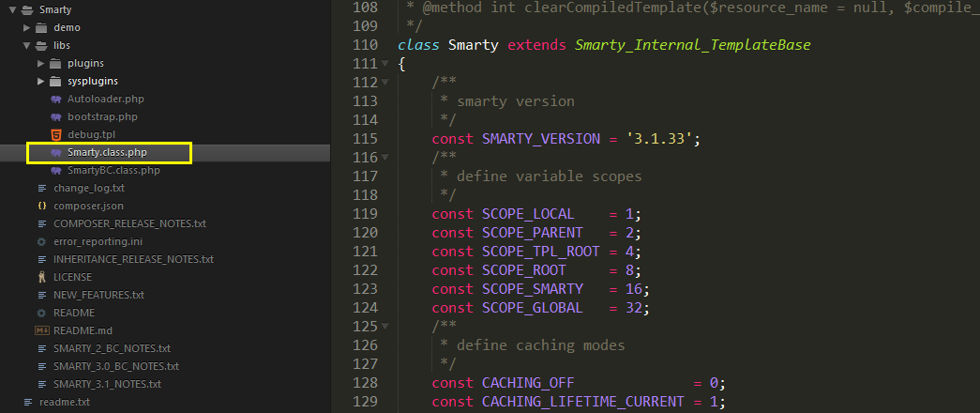Click the text icon beside SMARTY_2_BC_NOTES.txt
The width and height of the screenshot is (980, 413).
coord(42,348)
